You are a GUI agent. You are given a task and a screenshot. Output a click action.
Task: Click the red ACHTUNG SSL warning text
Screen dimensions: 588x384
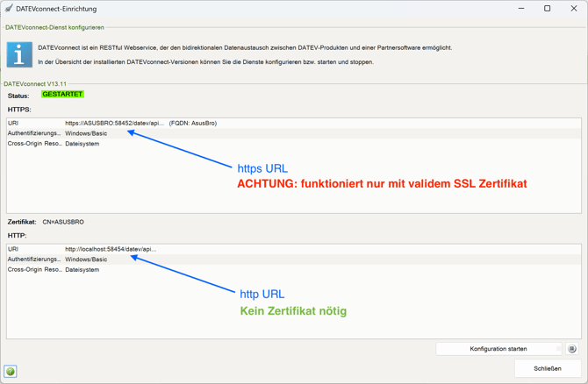tap(382, 184)
